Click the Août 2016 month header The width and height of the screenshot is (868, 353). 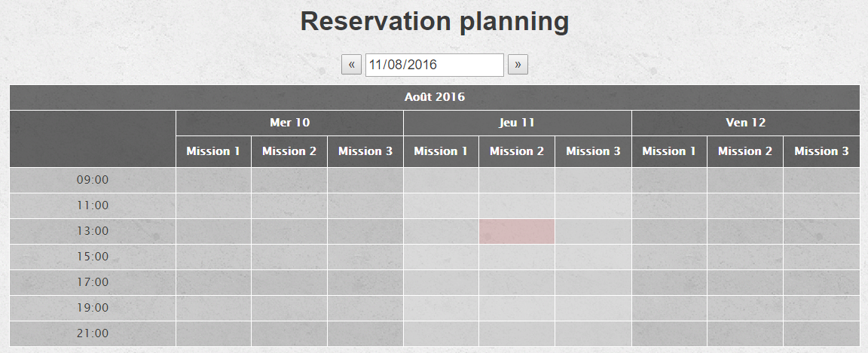[x=434, y=97]
